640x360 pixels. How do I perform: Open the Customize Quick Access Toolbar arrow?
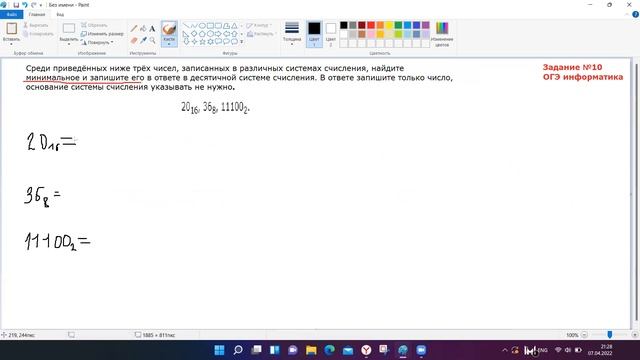[x=41, y=5]
